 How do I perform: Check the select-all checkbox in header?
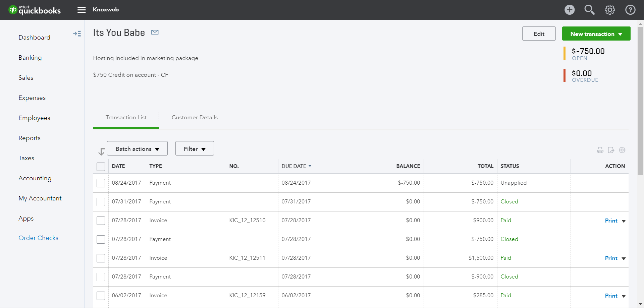point(101,167)
